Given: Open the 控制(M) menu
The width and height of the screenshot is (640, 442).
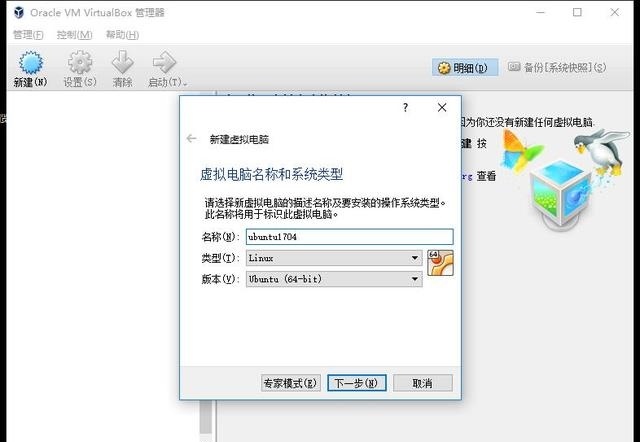Looking at the screenshot, I should pos(75,35).
